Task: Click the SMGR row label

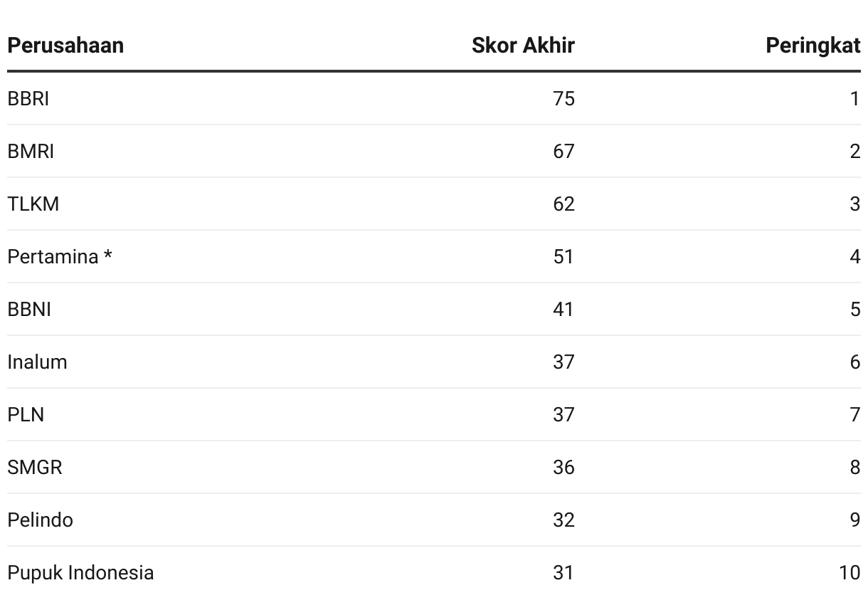Action: click(35, 467)
